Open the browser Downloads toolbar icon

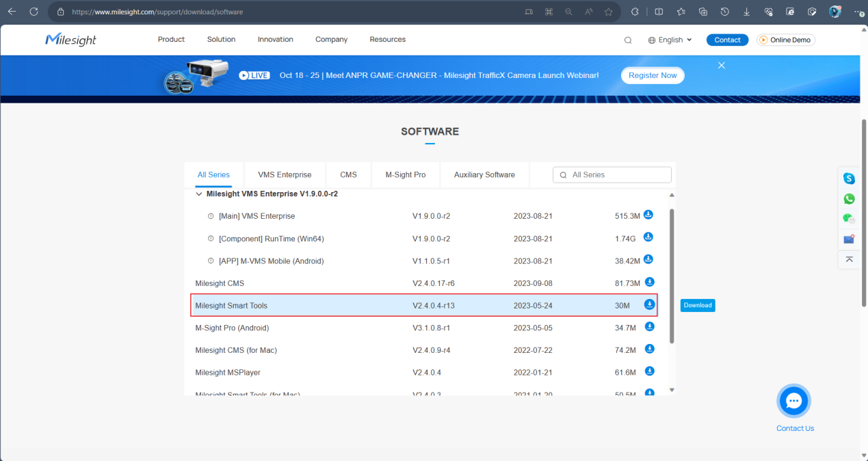(746, 12)
